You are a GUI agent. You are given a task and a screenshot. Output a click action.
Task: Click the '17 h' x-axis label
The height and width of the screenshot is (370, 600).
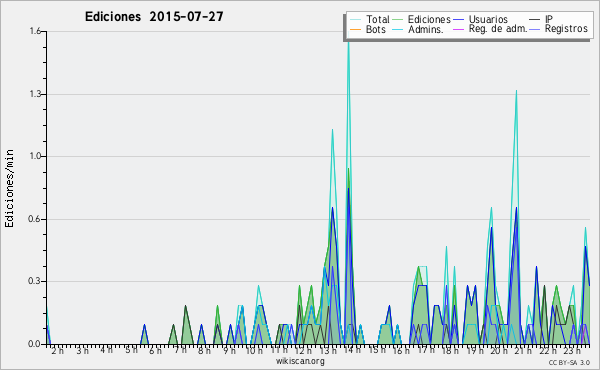point(426,350)
